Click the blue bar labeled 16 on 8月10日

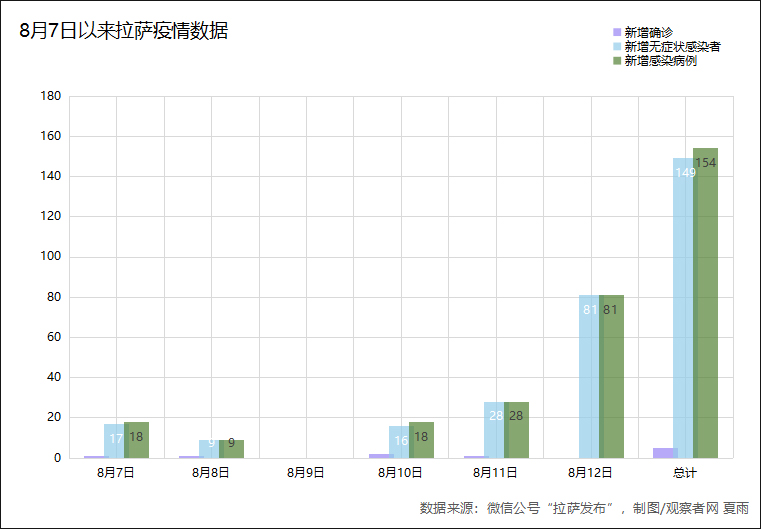tap(399, 442)
